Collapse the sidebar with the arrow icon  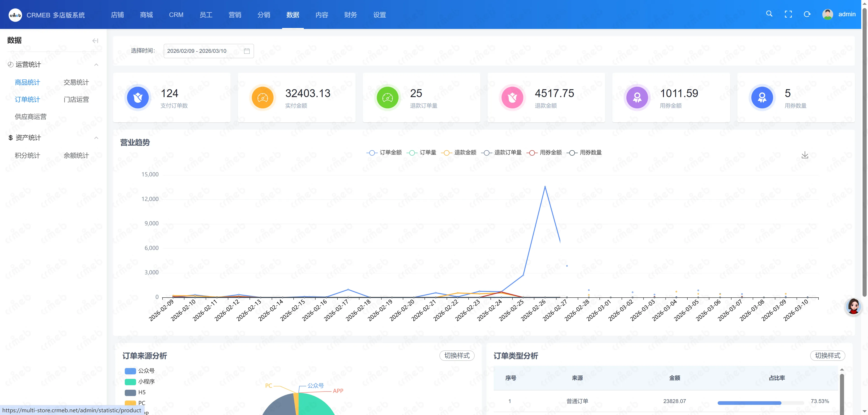pos(95,41)
